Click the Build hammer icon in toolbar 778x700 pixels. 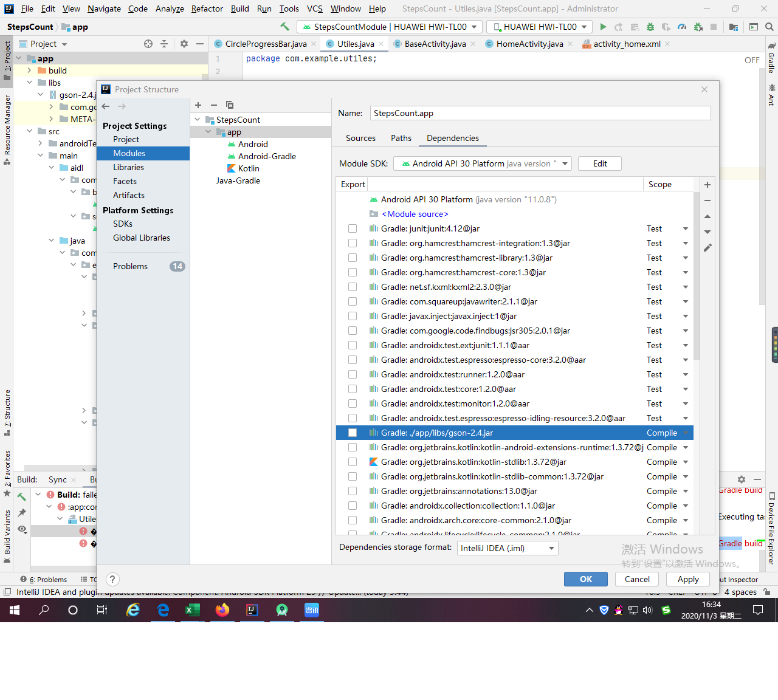[284, 27]
